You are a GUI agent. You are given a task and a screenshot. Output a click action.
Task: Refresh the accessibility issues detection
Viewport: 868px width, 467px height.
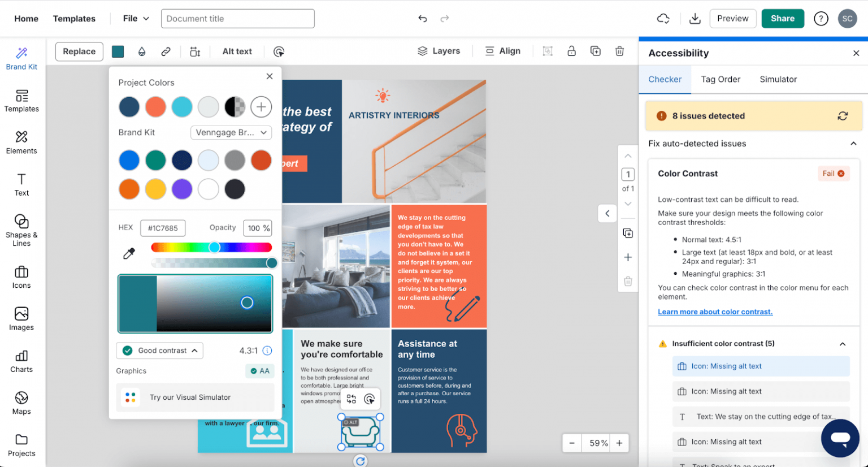[x=843, y=115]
